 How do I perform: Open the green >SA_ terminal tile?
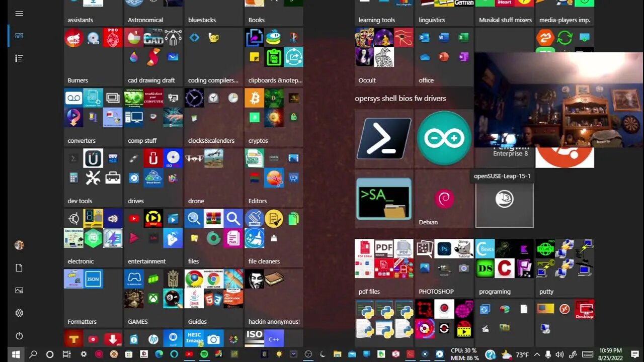pyautogui.click(x=384, y=199)
